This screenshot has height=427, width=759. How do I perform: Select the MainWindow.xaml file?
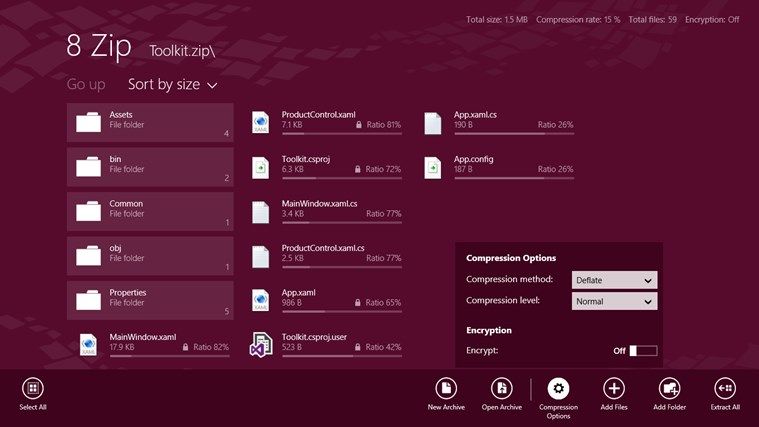(154, 344)
